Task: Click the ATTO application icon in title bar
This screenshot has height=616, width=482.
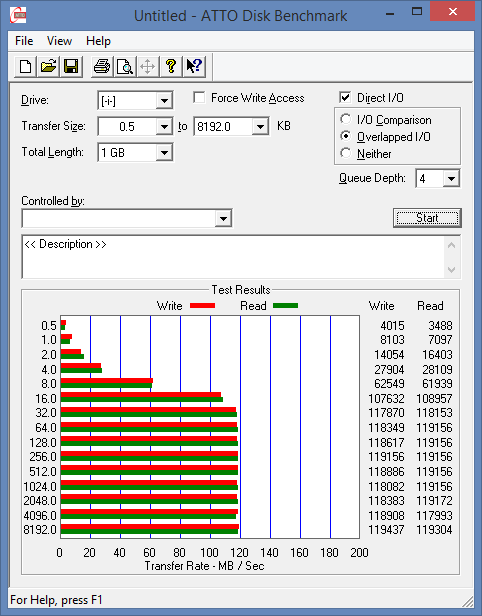Action: point(18,15)
